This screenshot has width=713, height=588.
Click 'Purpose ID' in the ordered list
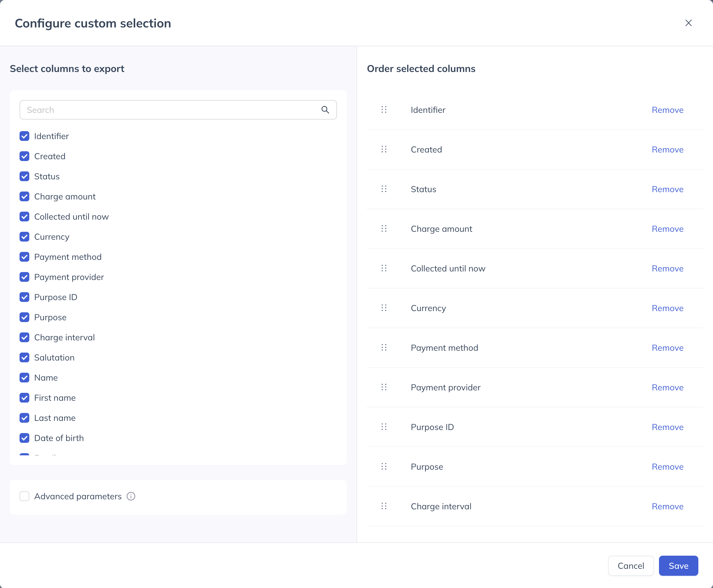point(432,427)
